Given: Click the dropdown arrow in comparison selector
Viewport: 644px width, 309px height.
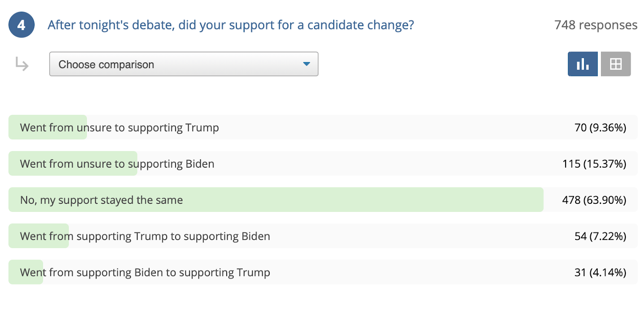Looking at the screenshot, I should (306, 64).
